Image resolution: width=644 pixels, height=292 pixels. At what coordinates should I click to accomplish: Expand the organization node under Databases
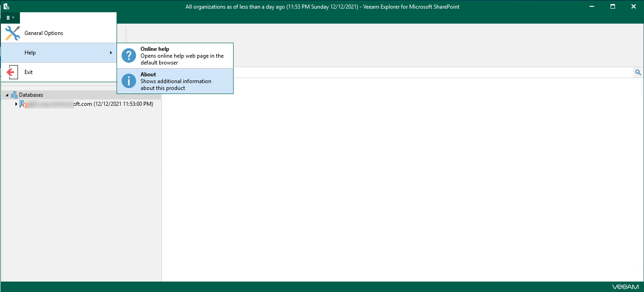point(16,104)
